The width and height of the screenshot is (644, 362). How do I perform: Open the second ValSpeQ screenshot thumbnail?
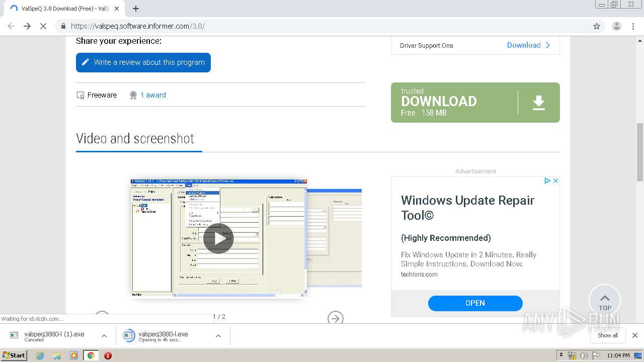(x=335, y=238)
